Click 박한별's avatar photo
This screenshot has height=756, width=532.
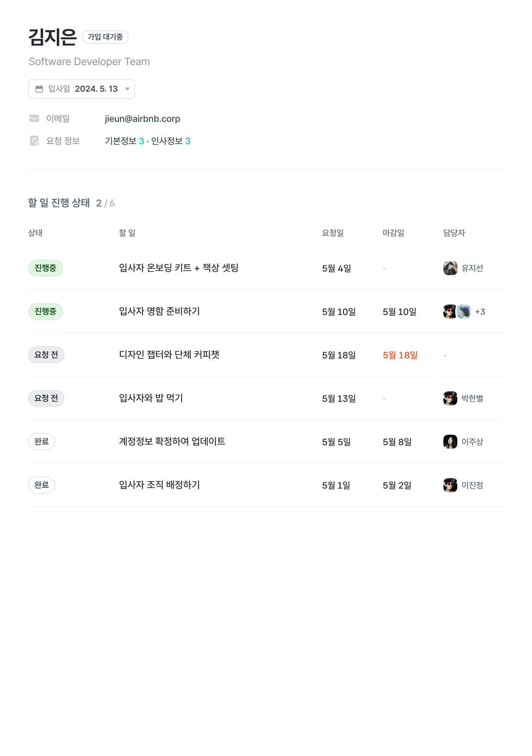[x=450, y=398]
